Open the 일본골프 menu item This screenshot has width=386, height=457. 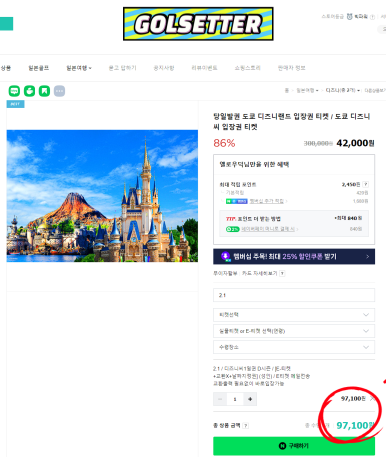pos(39,68)
